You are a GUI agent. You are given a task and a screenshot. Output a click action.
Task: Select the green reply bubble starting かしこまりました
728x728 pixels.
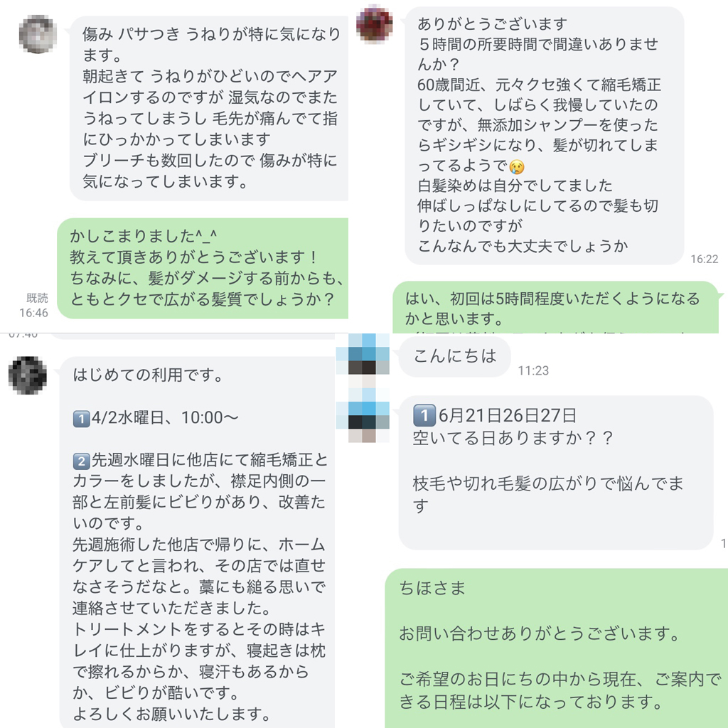(x=203, y=268)
